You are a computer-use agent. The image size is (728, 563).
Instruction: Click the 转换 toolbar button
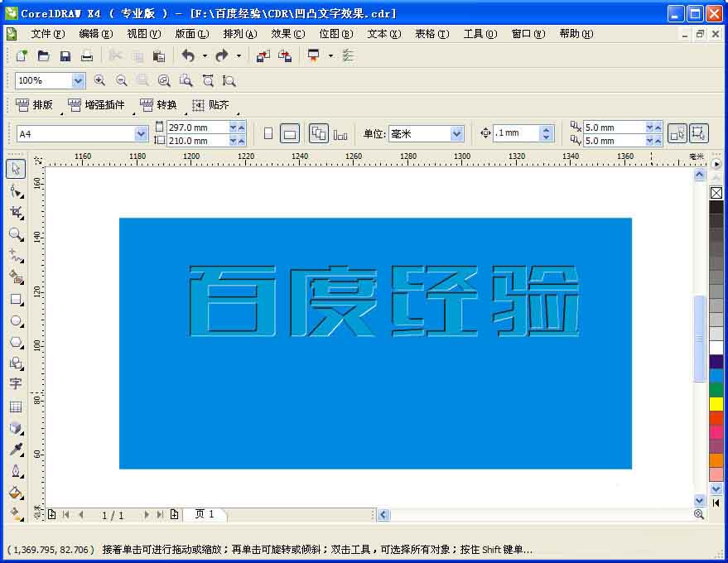pos(159,105)
